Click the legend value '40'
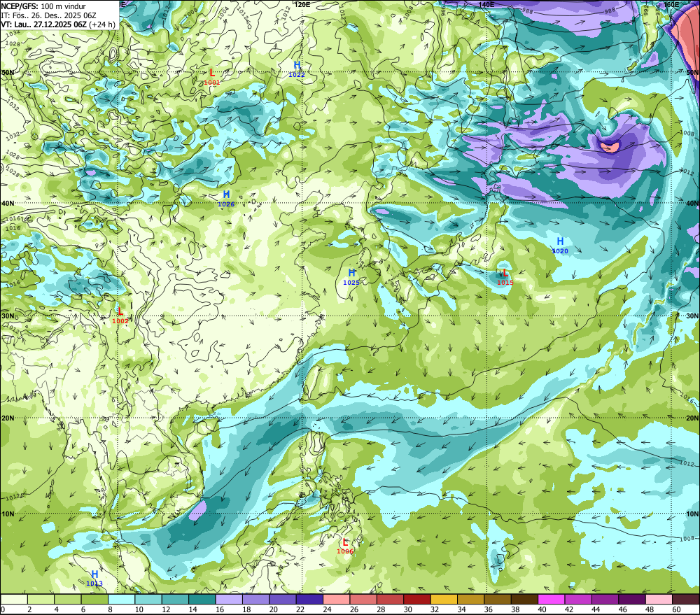The height and width of the screenshot is (615, 700). point(542,609)
